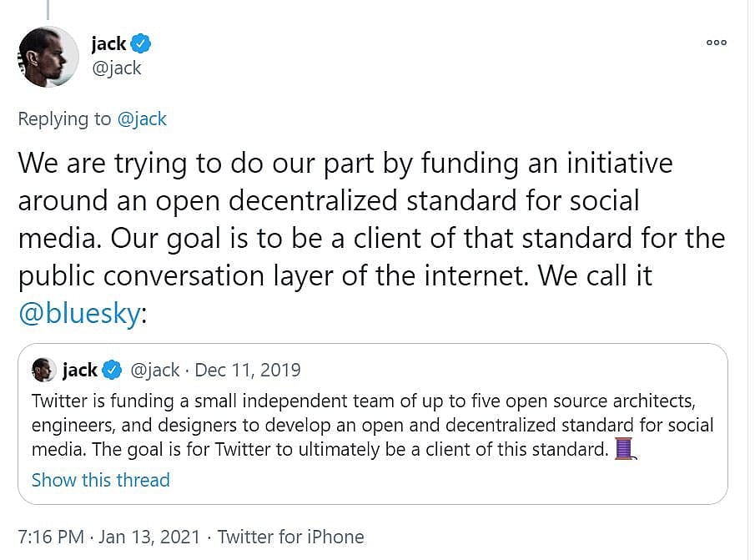Image resolution: width=755 pixels, height=560 pixels.
Task: Open the bold display name "jack" at top
Action: 108,43
